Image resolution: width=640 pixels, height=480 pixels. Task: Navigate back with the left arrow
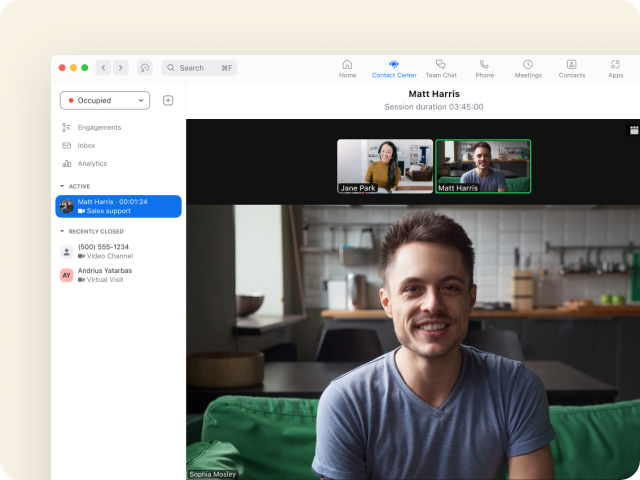(103, 68)
